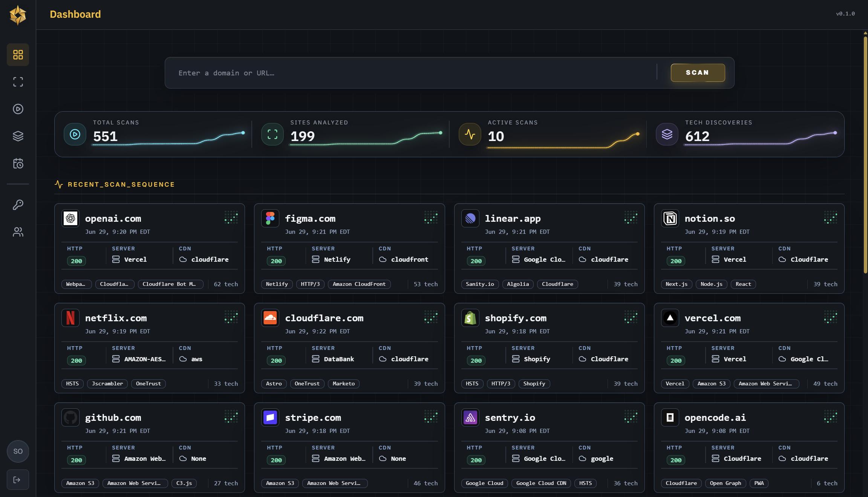868x497 pixels.
Task: Click the 6 tech count on opencode.ai
Action: 827,483
